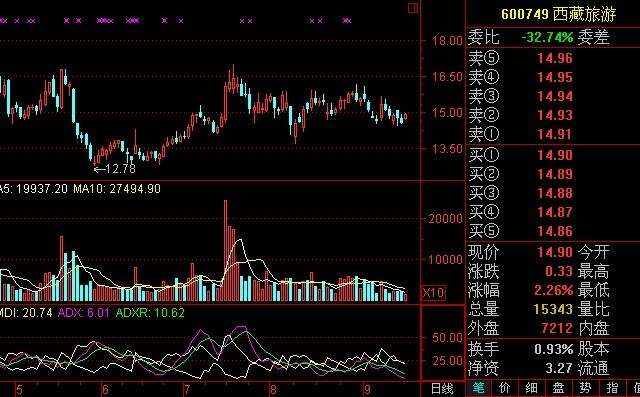Click the stock title 600749 西藏旅游
This screenshot has width=640, height=397.
(x=558, y=14)
